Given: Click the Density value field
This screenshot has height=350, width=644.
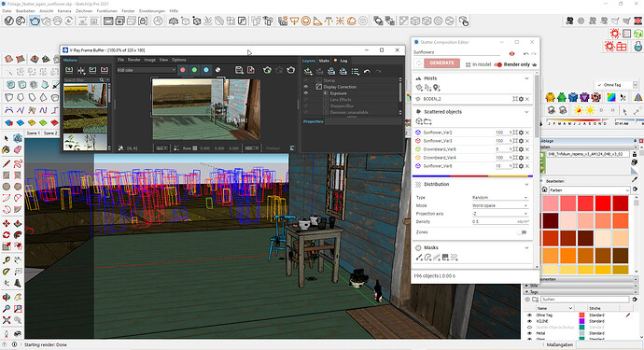Looking at the screenshot, I should pyautogui.click(x=500, y=222).
